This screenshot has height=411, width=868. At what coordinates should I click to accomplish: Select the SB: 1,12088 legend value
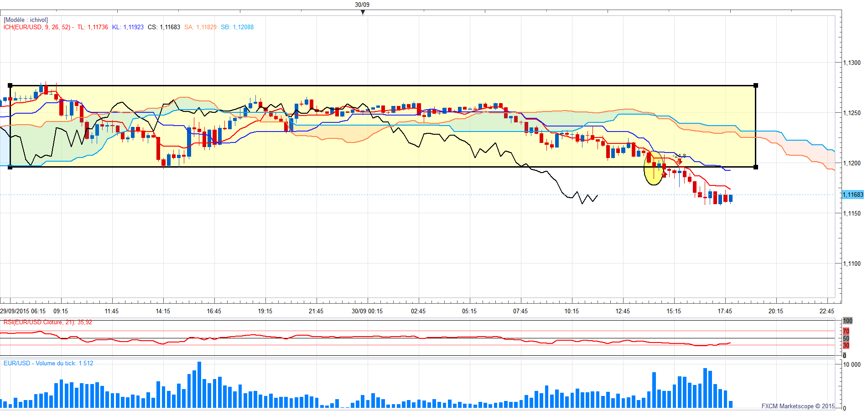click(237, 27)
